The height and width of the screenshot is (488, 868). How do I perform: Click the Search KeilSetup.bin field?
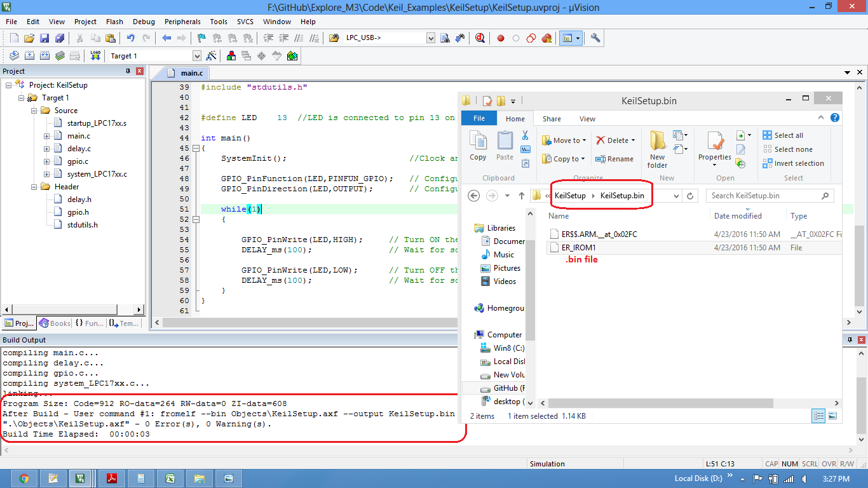point(770,196)
